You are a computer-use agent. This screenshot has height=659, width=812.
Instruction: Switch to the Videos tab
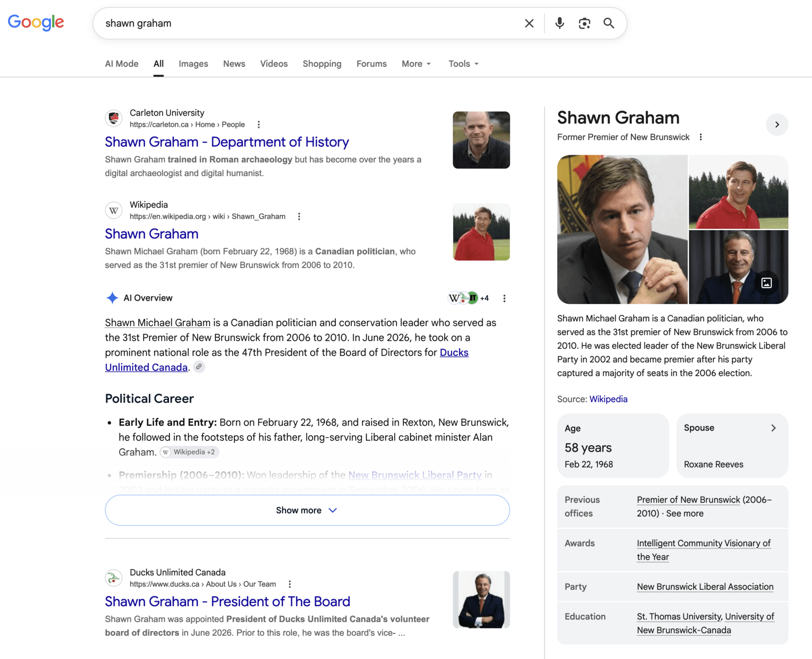pos(274,64)
